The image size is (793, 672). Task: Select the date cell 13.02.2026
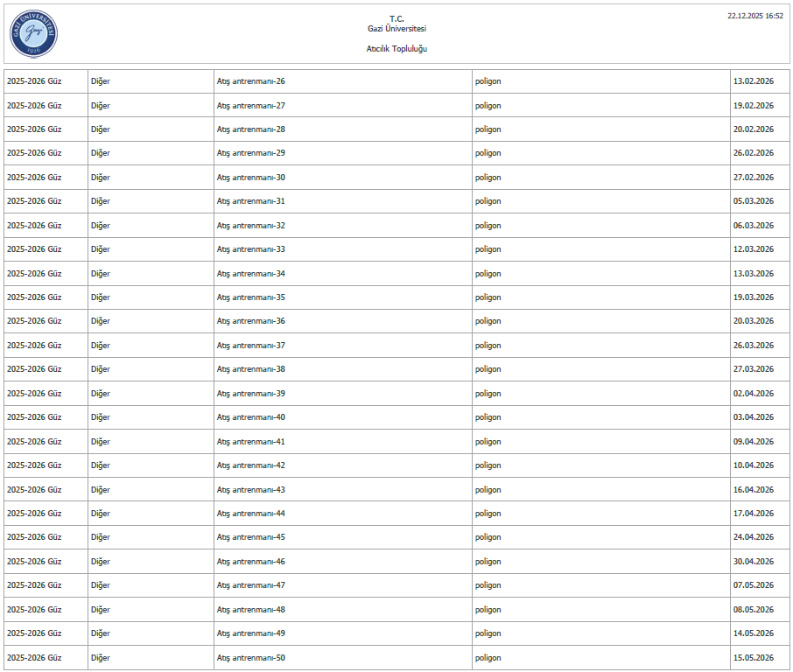(753, 81)
